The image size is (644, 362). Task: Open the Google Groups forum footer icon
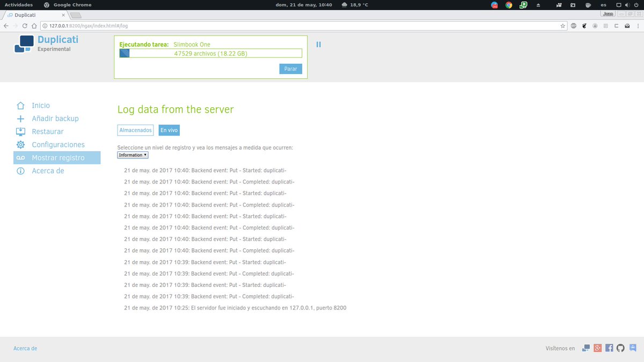pyautogui.click(x=633, y=348)
